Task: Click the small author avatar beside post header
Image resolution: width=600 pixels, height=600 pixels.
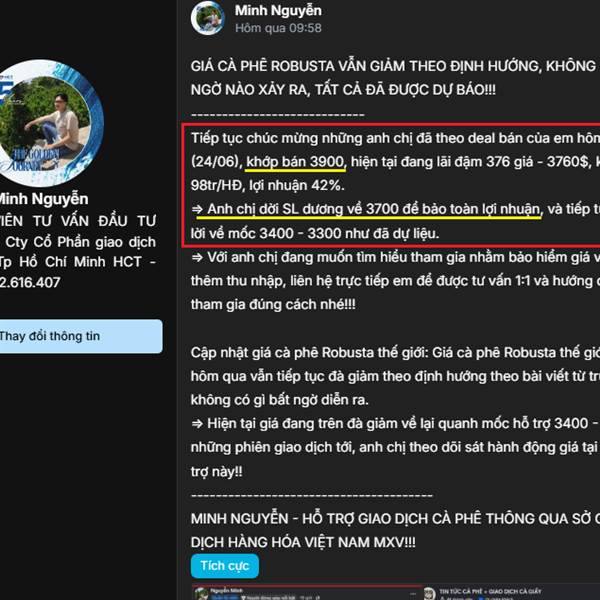Action: [x=208, y=18]
